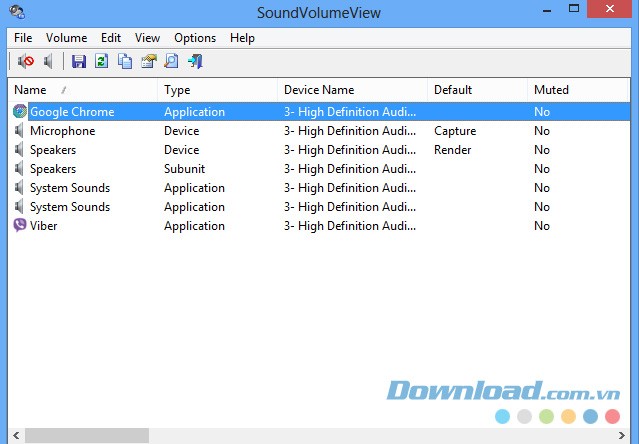This screenshot has width=639, height=444.
Task: Select the Speakers Device row
Action: (319, 150)
